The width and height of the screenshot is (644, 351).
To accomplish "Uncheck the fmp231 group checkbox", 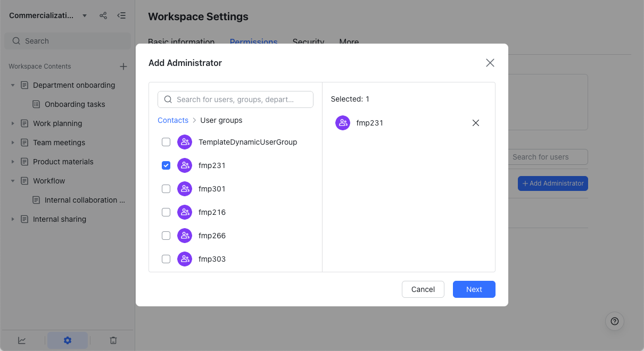I will tap(166, 165).
